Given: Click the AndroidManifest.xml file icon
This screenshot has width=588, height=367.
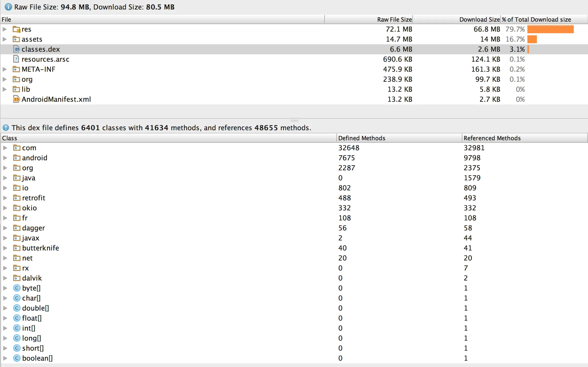Looking at the screenshot, I should (16, 99).
